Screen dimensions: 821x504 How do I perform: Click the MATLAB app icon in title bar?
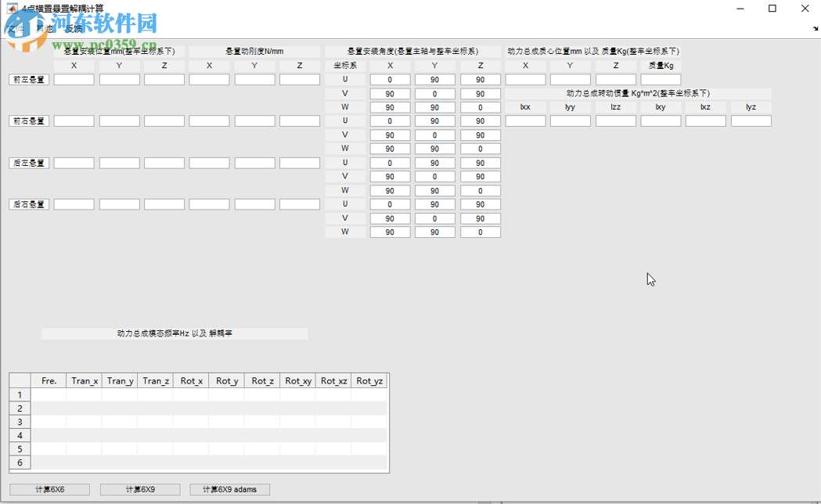tap(12, 9)
